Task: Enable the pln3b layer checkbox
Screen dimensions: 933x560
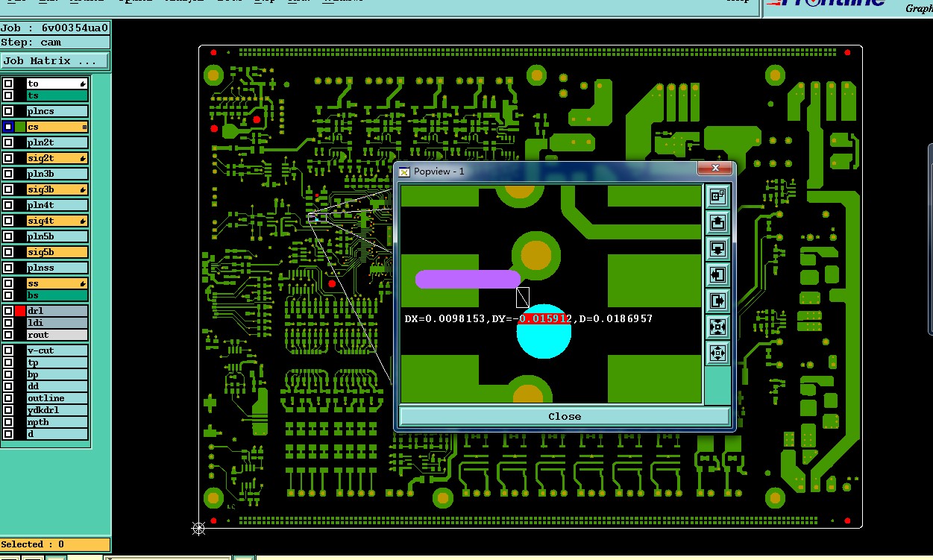Action: [x=8, y=174]
